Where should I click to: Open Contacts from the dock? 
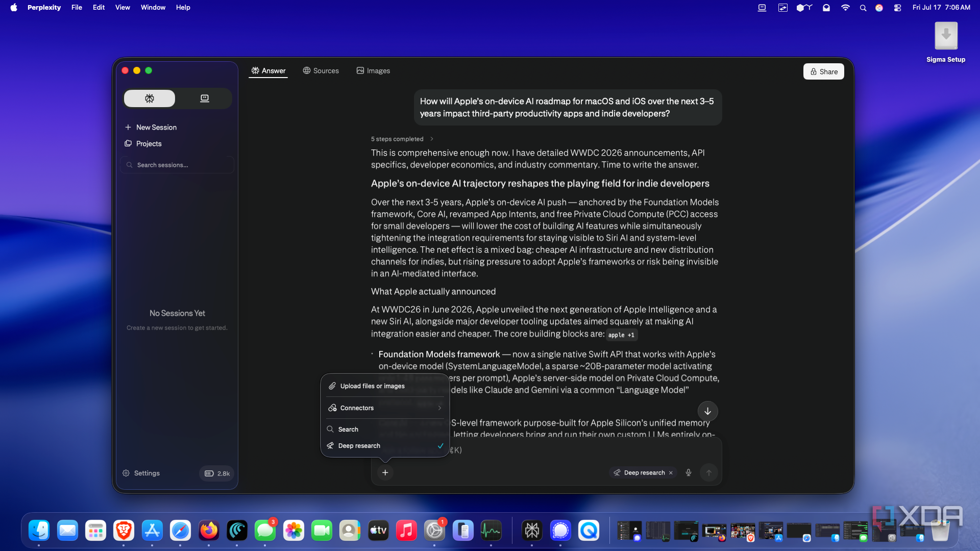[x=350, y=531]
